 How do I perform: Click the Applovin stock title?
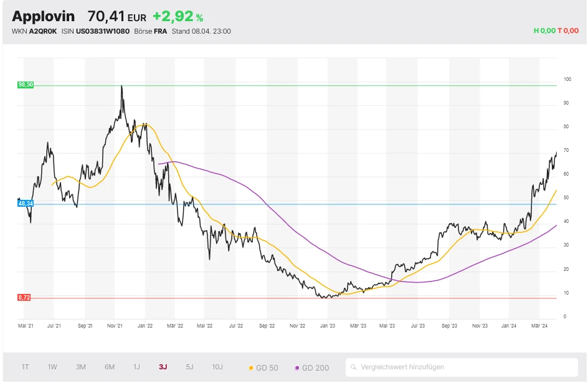tap(44, 16)
